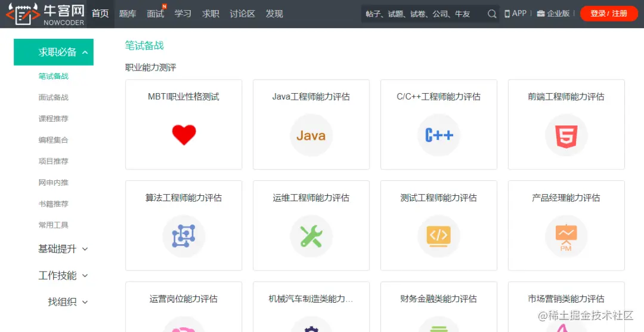Open the 运维工程师能力评估 title
644x332 pixels.
point(311,198)
